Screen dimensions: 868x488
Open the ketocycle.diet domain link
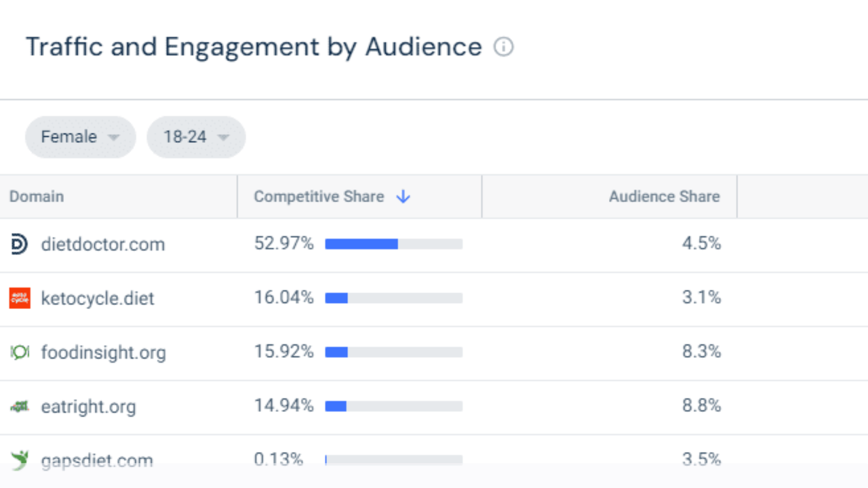(98, 298)
